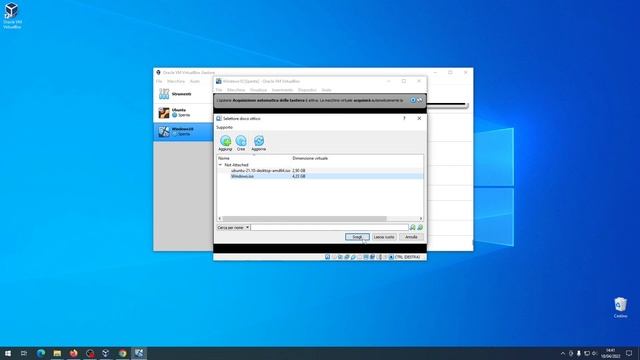Click the mouse capture icon near CTRL (DESTRA)
This screenshot has width=640, height=360.
coord(391,257)
